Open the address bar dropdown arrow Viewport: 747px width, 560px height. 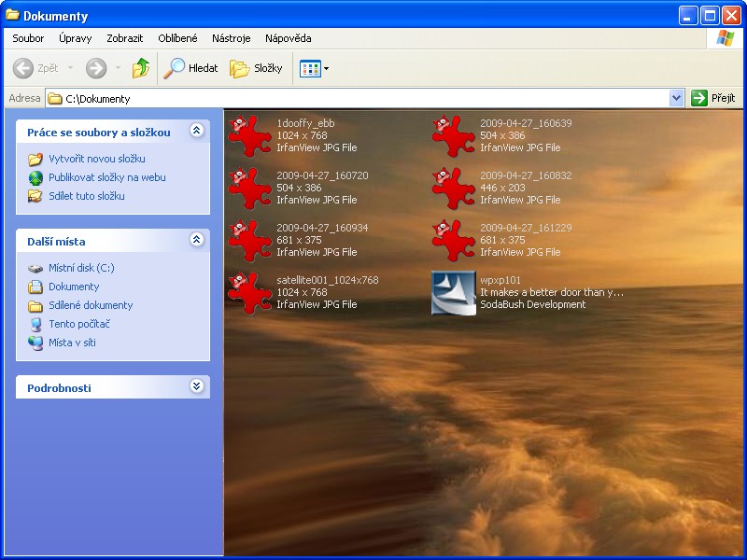[677, 98]
